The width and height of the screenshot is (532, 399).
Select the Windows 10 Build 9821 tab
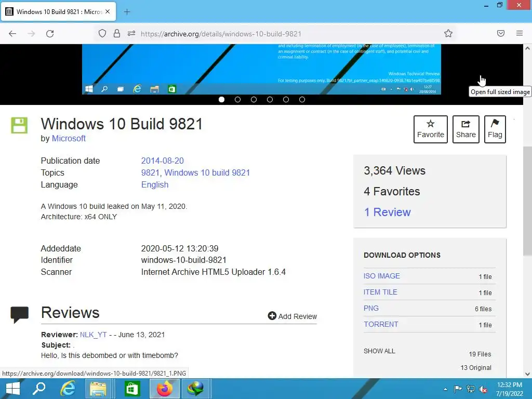pos(58,11)
